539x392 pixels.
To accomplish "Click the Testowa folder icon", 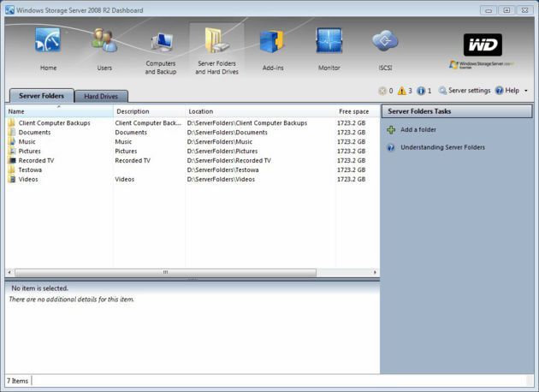I will [x=12, y=169].
